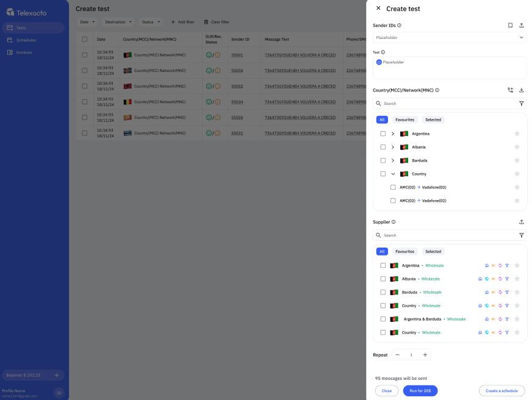Viewport: 532px width, 400px height.
Task: Check the Argentina checkbox in country list
Action: coord(383,134)
